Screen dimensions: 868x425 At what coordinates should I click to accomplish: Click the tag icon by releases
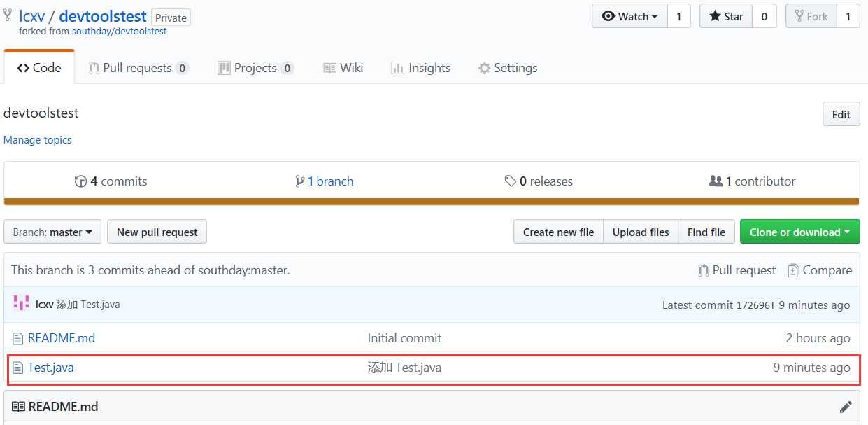pyautogui.click(x=511, y=181)
